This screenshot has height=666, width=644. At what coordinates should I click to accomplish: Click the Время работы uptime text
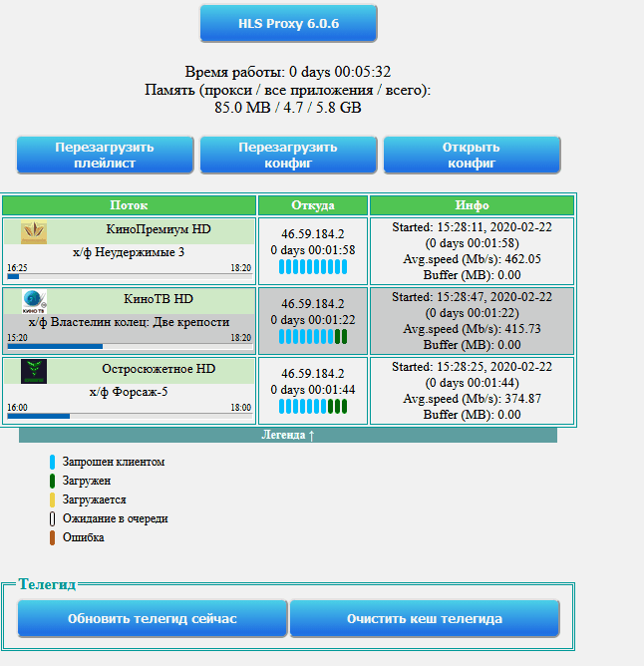click(x=287, y=72)
